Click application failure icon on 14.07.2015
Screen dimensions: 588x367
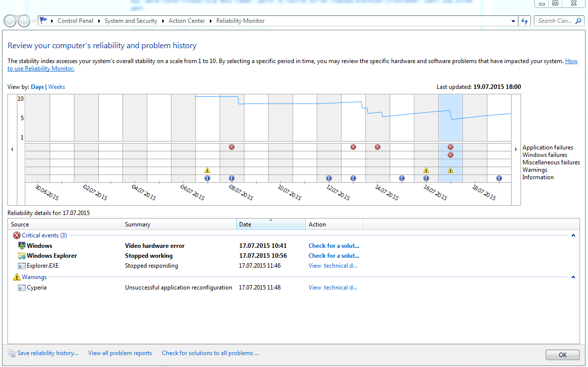coord(378,147)
